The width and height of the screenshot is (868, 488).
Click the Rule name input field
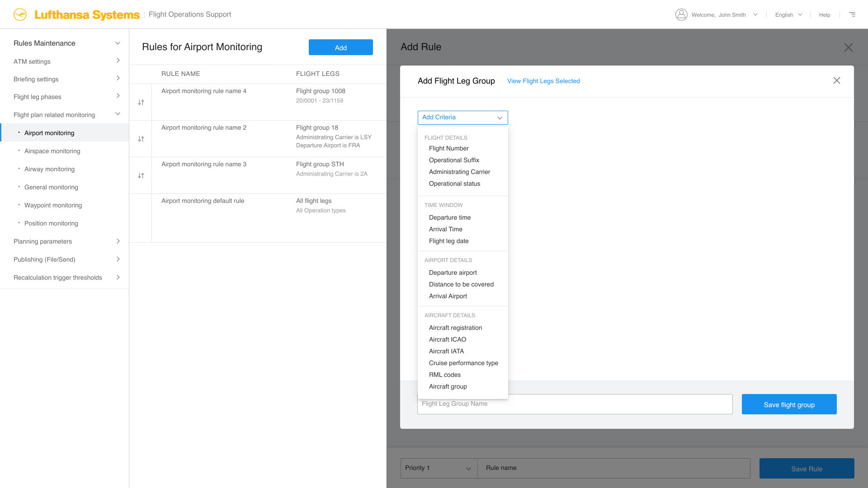point(614,468)
